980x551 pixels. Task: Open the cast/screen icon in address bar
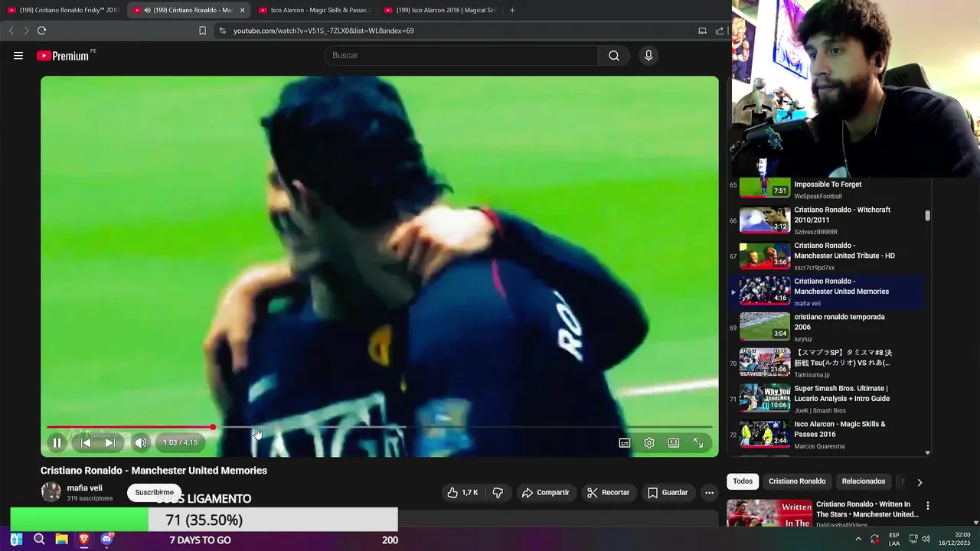pyautogui.click(x=702, y=31)
